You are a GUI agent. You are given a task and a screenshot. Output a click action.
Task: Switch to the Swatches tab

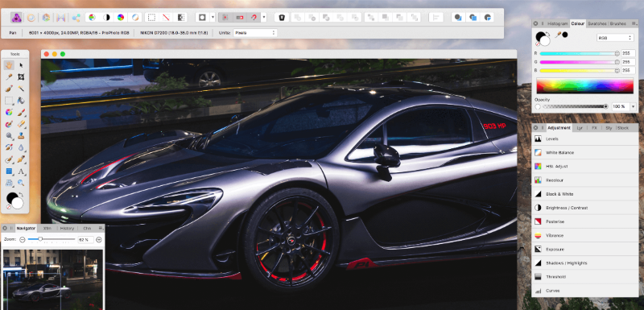(x=597, y=24)
